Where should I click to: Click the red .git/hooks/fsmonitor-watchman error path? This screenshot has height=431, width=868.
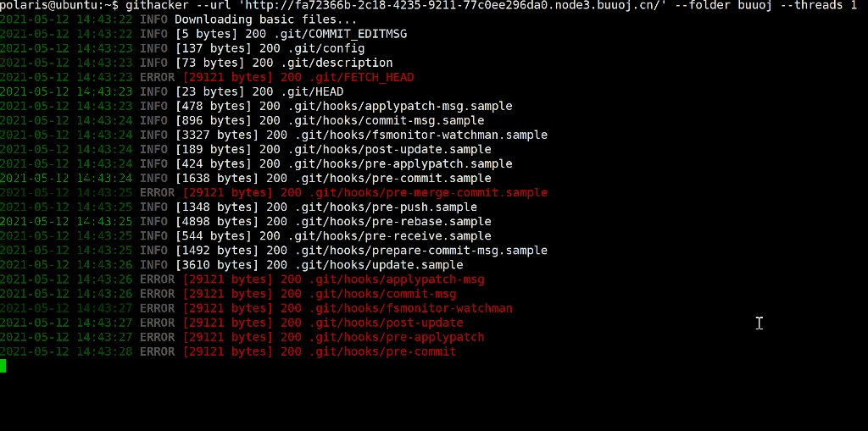[x=411, y=308]
